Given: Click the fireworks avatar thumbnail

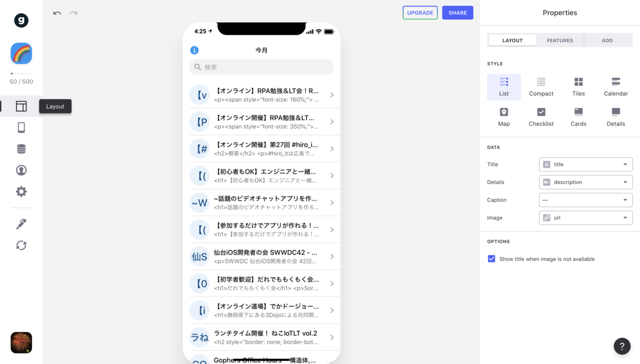Looking at the screenshot, I should coord(21,343).
